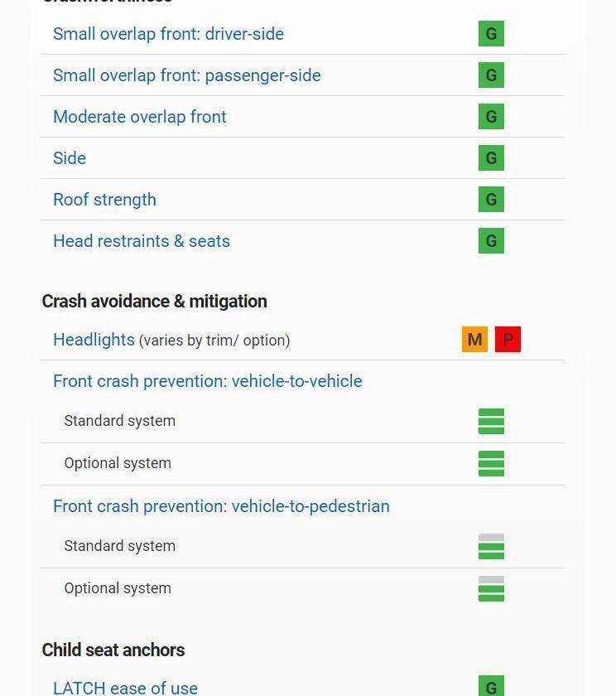Click the vehicle-to-vehicle Standard system rating bars
Image resolution: width=616 pixels, height=696 pixels.
tap(491, 421)
